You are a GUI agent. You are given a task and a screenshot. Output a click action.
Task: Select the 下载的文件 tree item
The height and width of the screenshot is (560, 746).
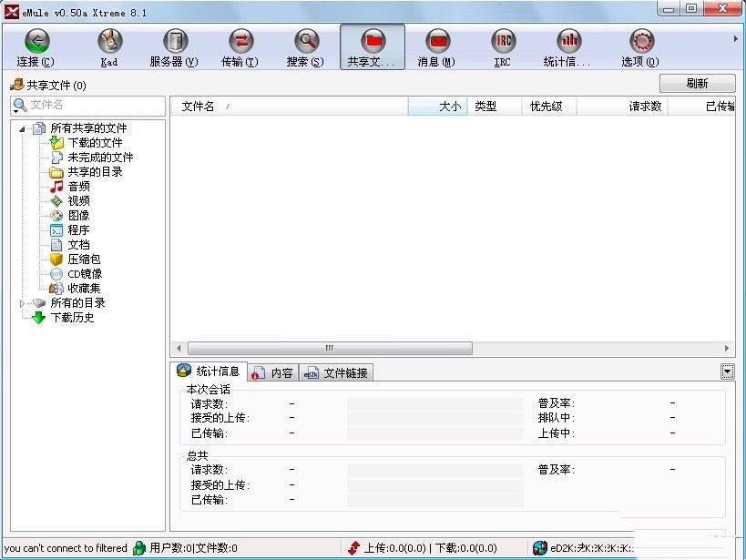click(95, 143)
